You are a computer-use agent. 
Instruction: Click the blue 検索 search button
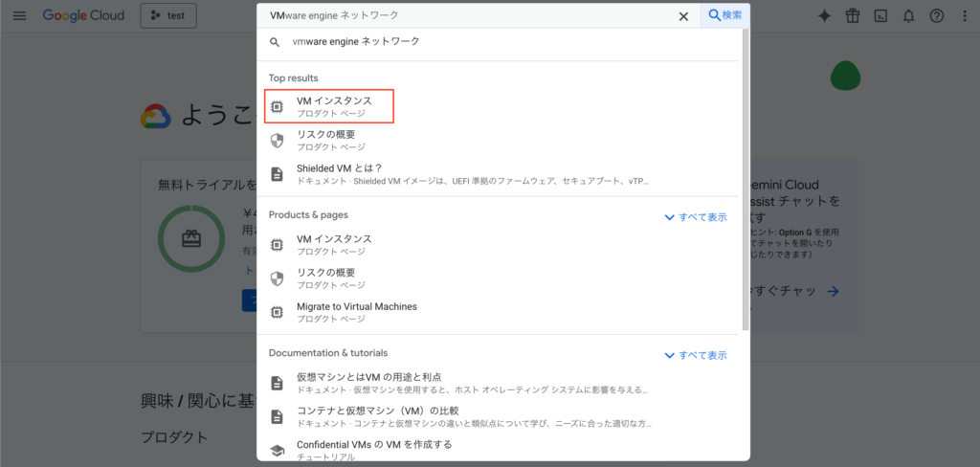click(x=725, y=15)
